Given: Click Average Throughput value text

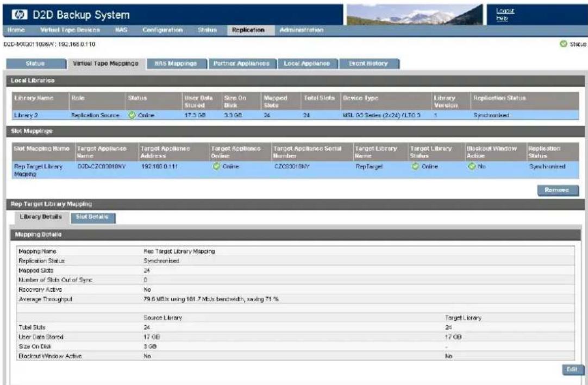Looking at the screenshot, I should (x=211, y=299).
